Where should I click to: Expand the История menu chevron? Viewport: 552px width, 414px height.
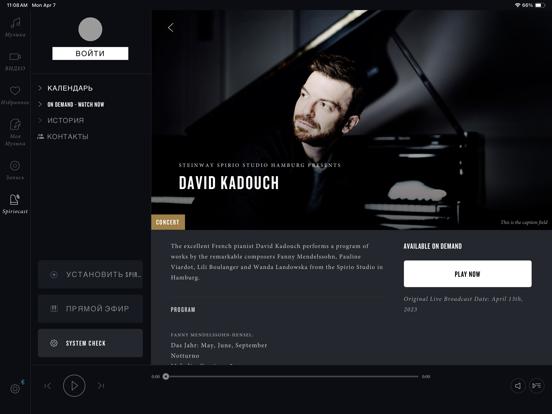[40, 120]
